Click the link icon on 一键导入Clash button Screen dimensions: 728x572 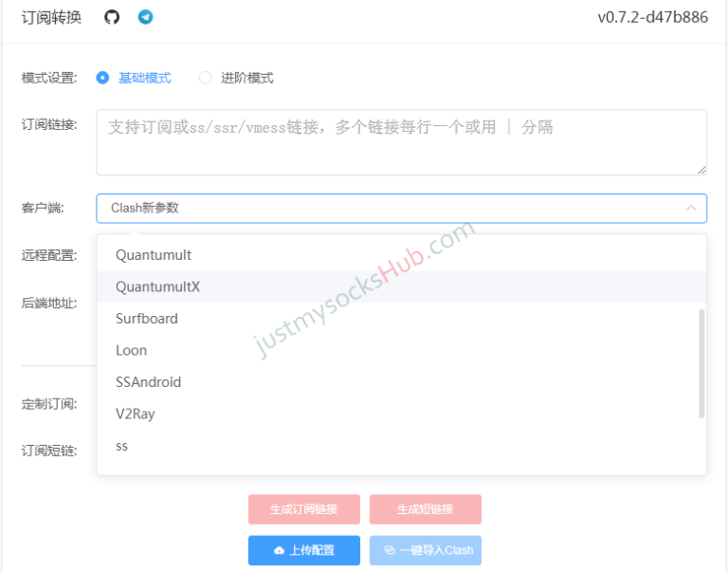coord(390,550)
